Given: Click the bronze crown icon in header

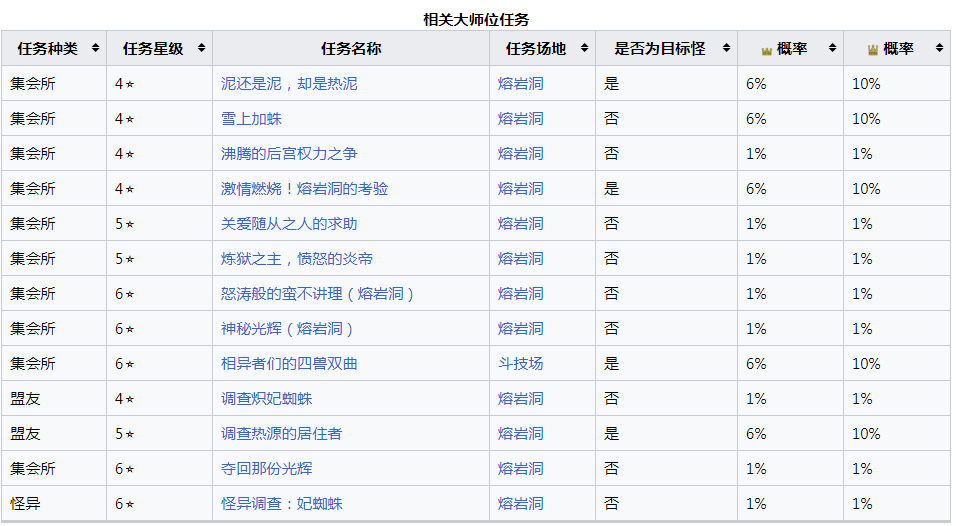Looking at the screenshot, I should pos(766,51).
